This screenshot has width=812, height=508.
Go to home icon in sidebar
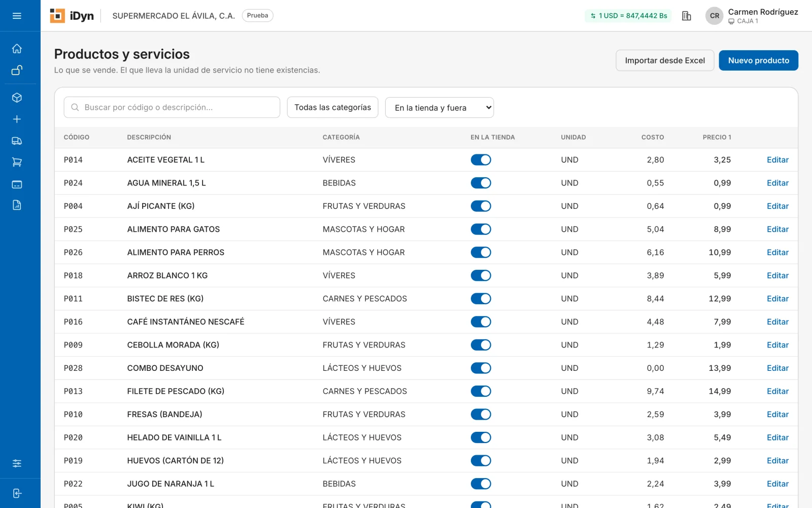[x=17, y=49]
